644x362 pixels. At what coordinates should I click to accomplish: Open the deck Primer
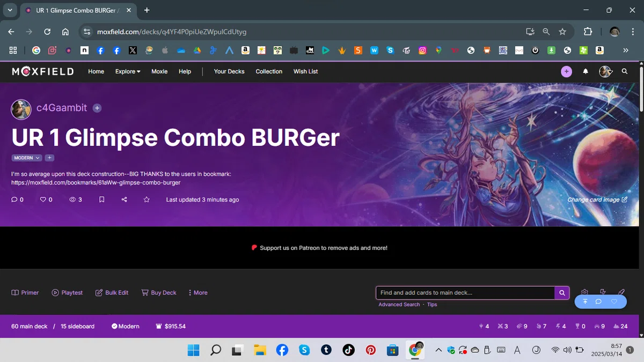pyautogui.click(x=25, y=293)
